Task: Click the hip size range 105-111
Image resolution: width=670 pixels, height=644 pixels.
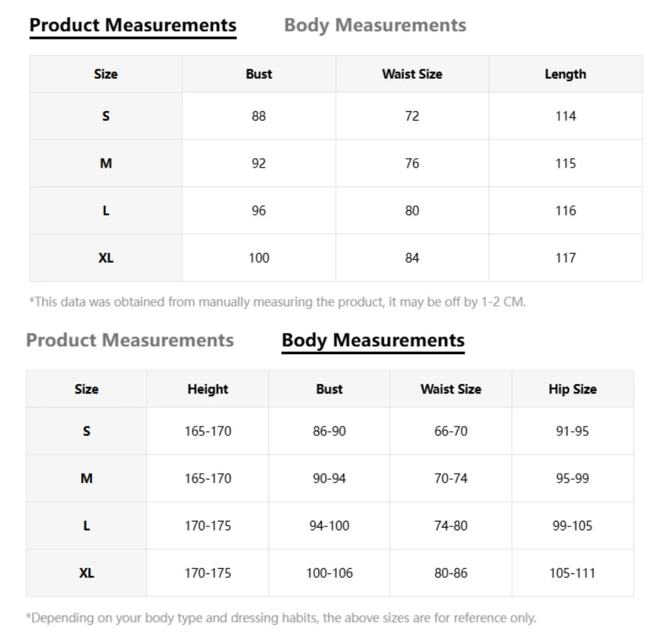Action: coord(572,573)
